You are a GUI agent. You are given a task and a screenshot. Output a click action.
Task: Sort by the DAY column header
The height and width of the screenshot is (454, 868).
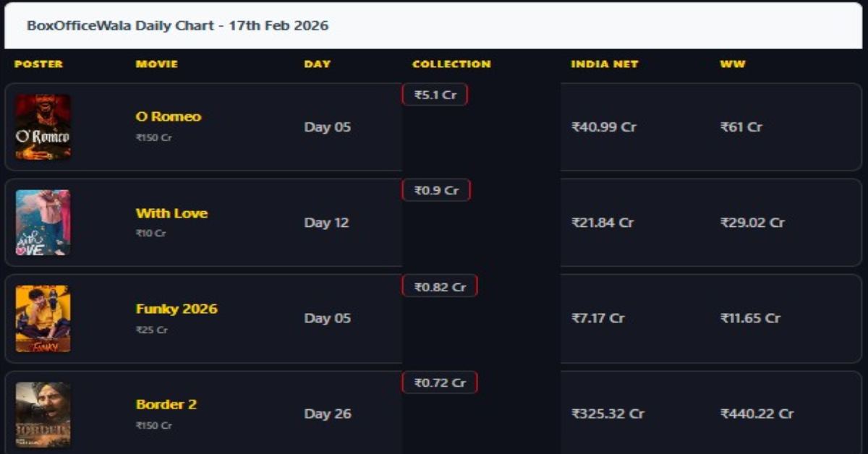pyautogui.click(x=316, y=64)
